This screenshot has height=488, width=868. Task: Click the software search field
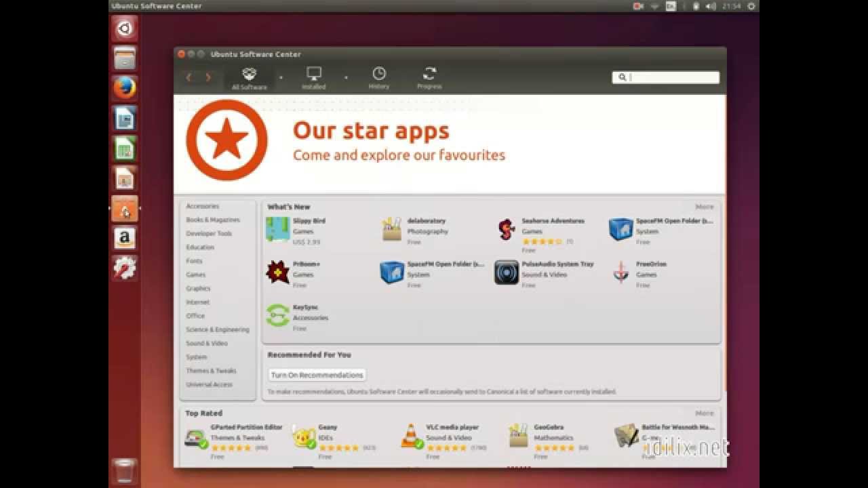click(x=666, y=77)
